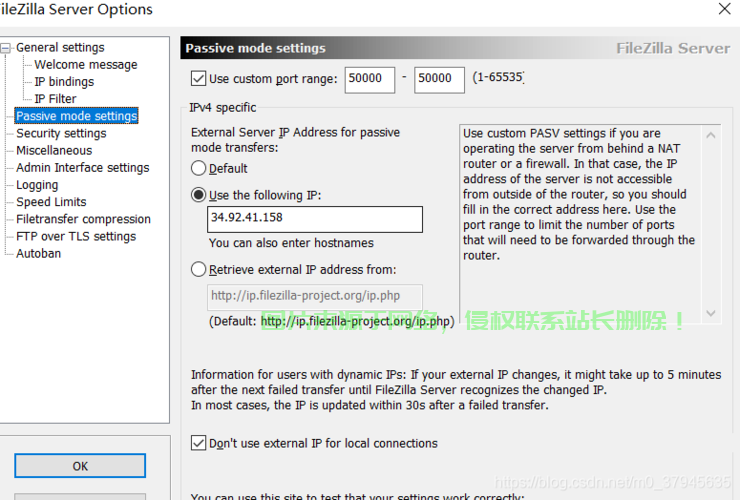This screenshot has width=740, height=500.
Task: Click the OK button
Action: pos(80,466)
